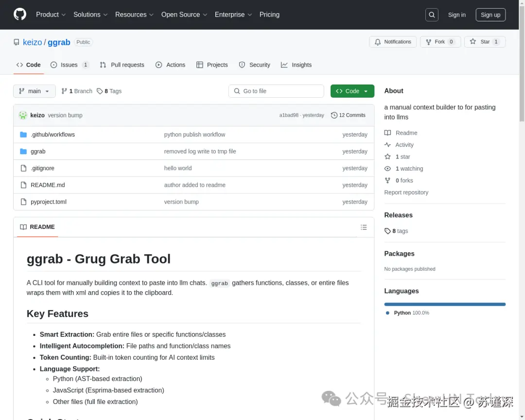
Task: Click the Sign up button
Action: (490, 15)
